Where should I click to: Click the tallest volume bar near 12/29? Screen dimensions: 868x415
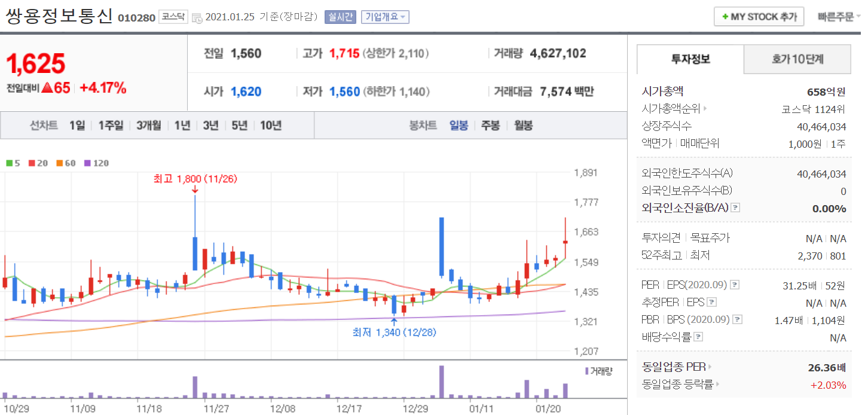click(x=442, y=382)
